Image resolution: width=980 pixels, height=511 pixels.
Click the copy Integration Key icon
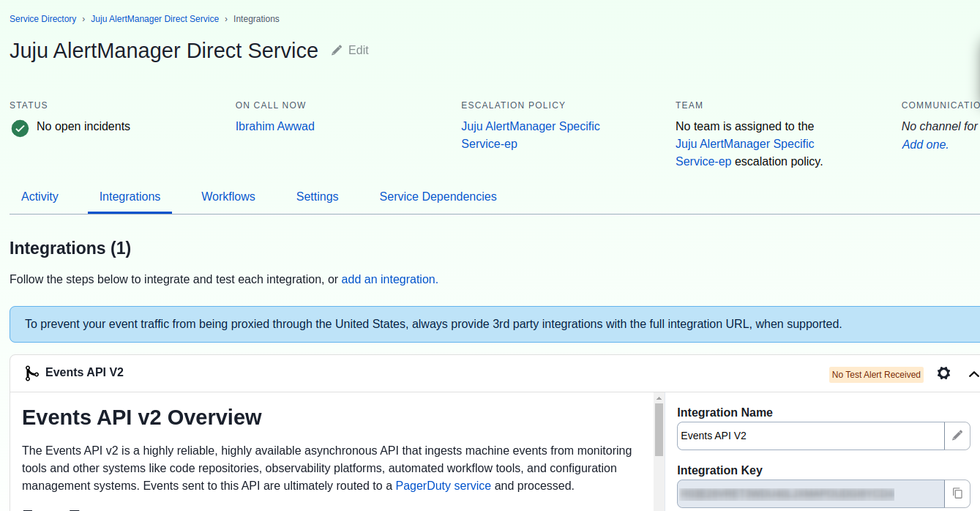click(957, 493)
